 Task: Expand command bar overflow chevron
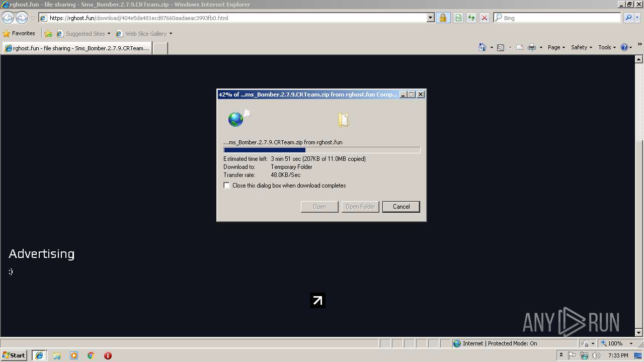point(639,45)
